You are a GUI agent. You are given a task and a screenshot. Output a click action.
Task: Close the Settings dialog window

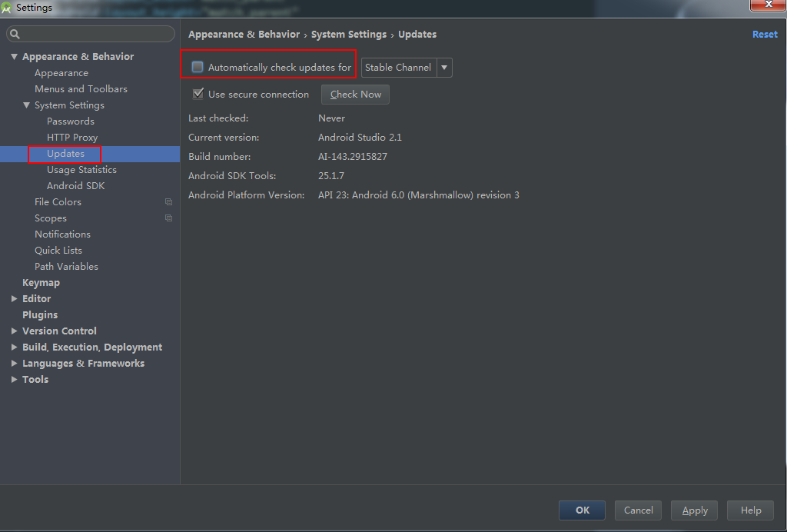click(x=768, y=5)
